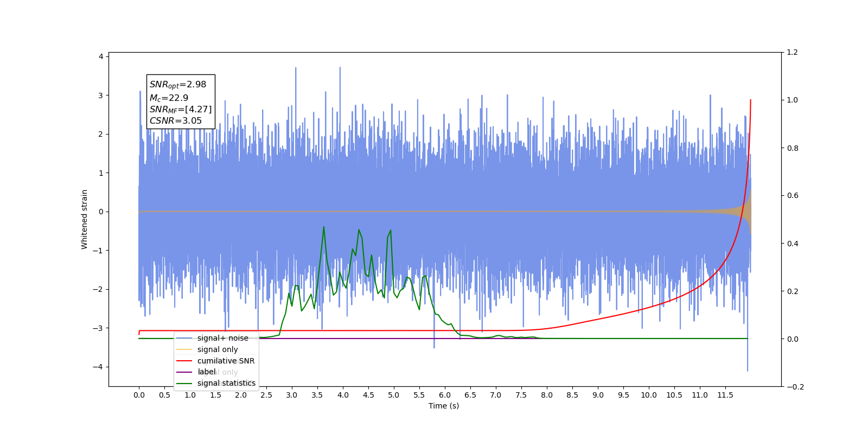The width and height of the screenshot is (868, 434).
Task: Click the orange line sample beside 'signal only'
Action: (x=184, y=349)
